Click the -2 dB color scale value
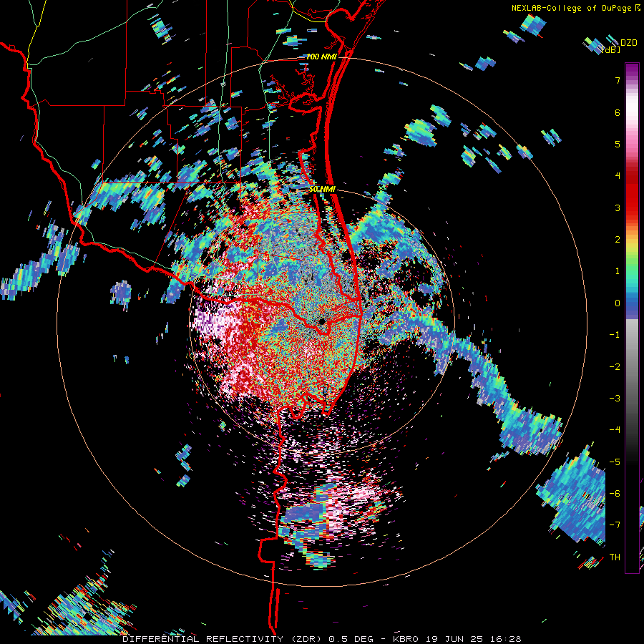 coord(615,366)
